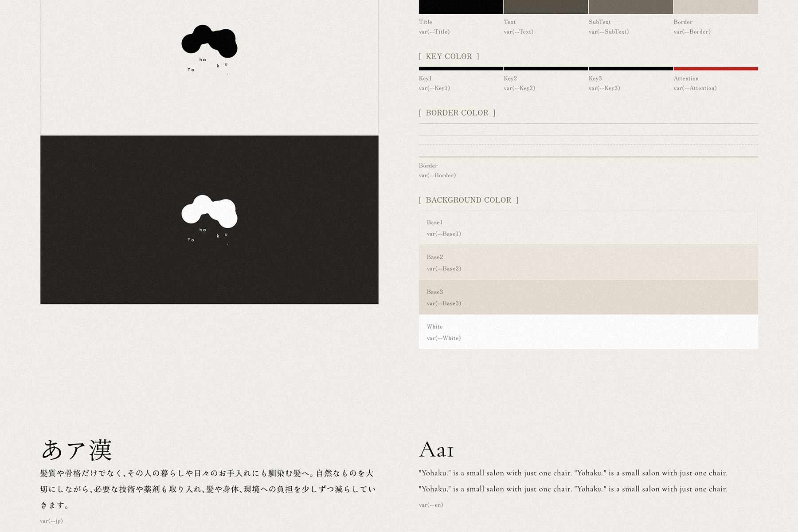Click the var(--Text) label
The width and height of the screenshot is (798, 532).
pyautogui.click(x=519, y=32)
